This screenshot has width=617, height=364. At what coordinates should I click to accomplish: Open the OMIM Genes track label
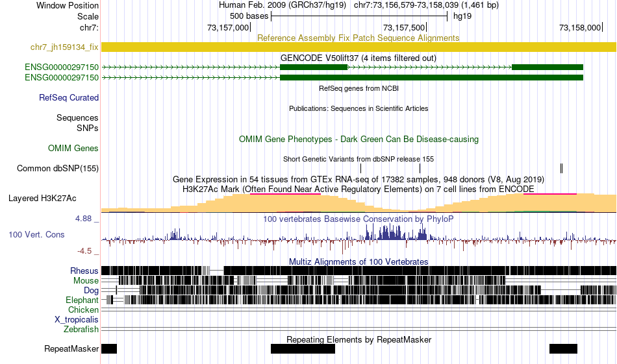pos(73,148)
